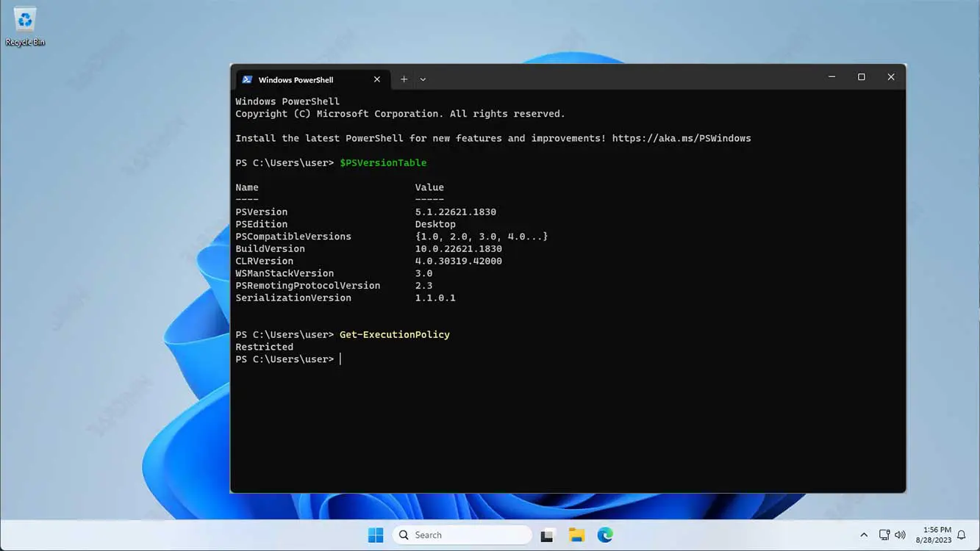Open the notification bell icon
Viewport: 980px width, 551px height.
[x=962, y=536]
